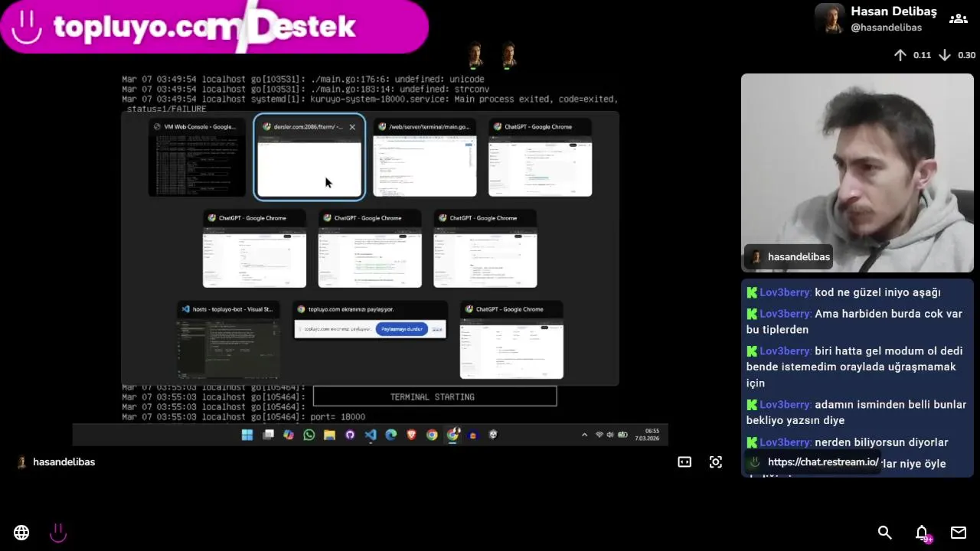Open Visual Studio Code in taskbar
The height and width of the screenshot is (551, 980).
click(x=371, y=435)
